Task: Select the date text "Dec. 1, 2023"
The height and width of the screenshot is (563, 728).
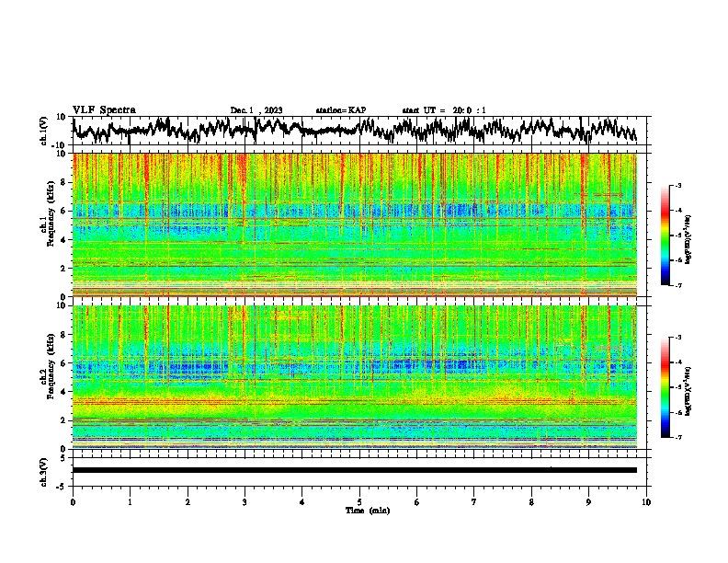Action: click(256, 110)
